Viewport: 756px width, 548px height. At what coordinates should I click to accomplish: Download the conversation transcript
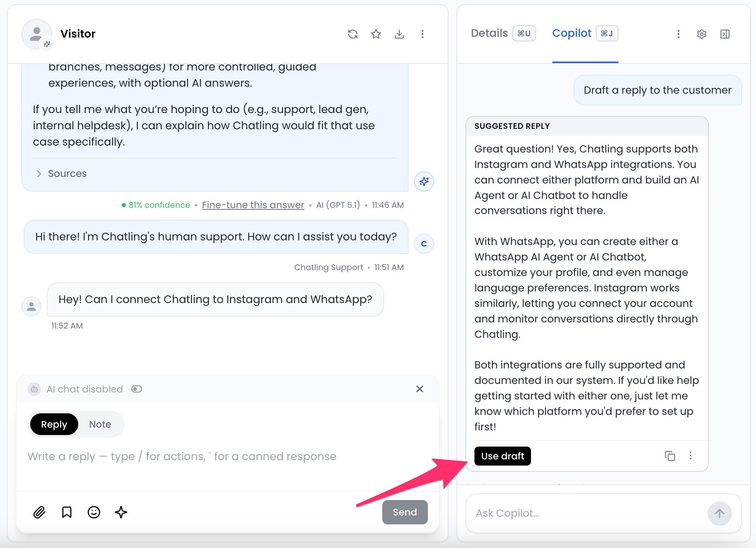pos(399,34)
